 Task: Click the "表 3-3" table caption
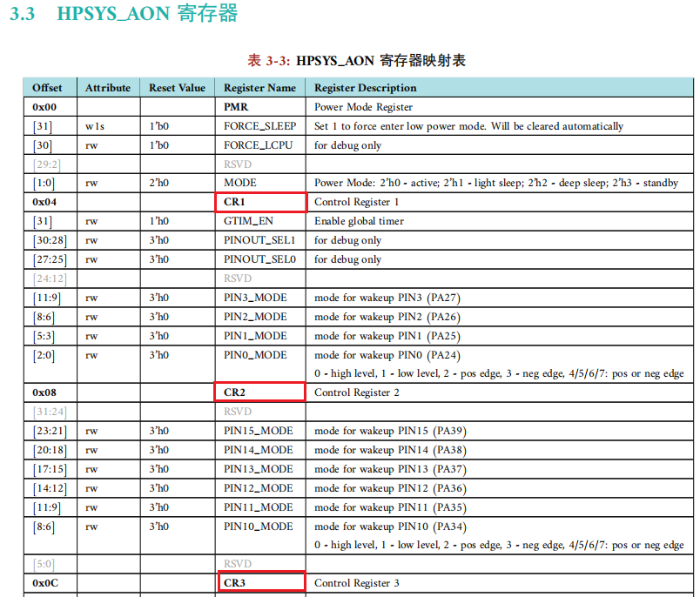click(x=356, y=60)
